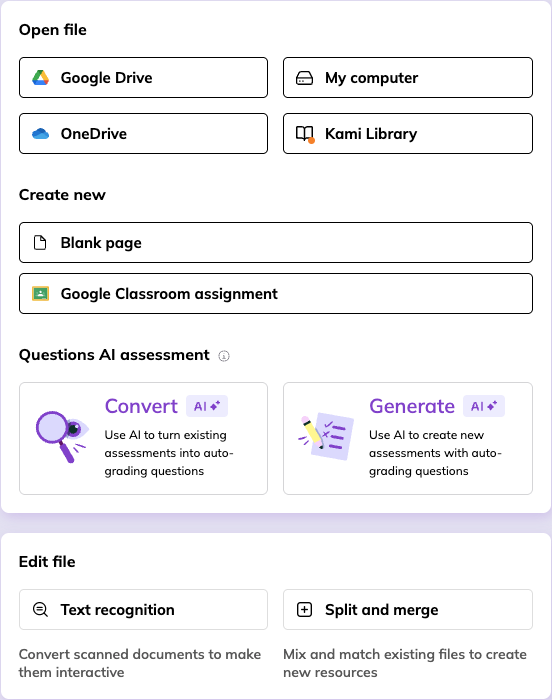Click the OneDrive cloud icon
Screen dimensions: 552x700
point(40,133)
